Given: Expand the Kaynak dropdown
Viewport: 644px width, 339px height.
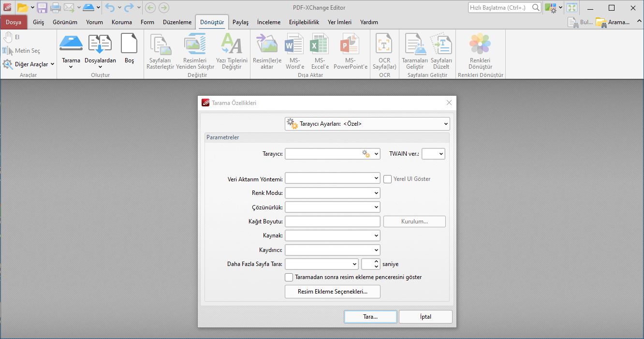Looking at the screenshot, I should (332, 236).
